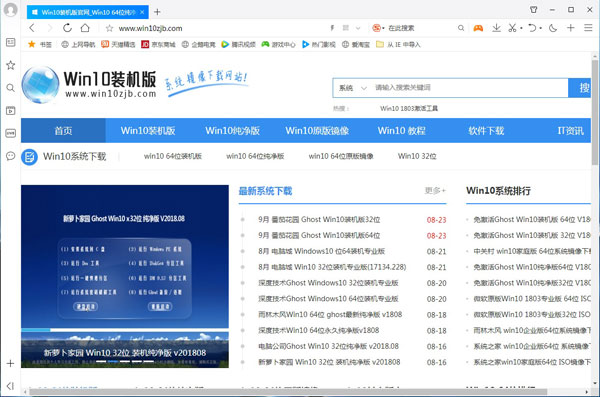Open 深度技术Win10 64位永久纯净版v1808

coord(318,330)
